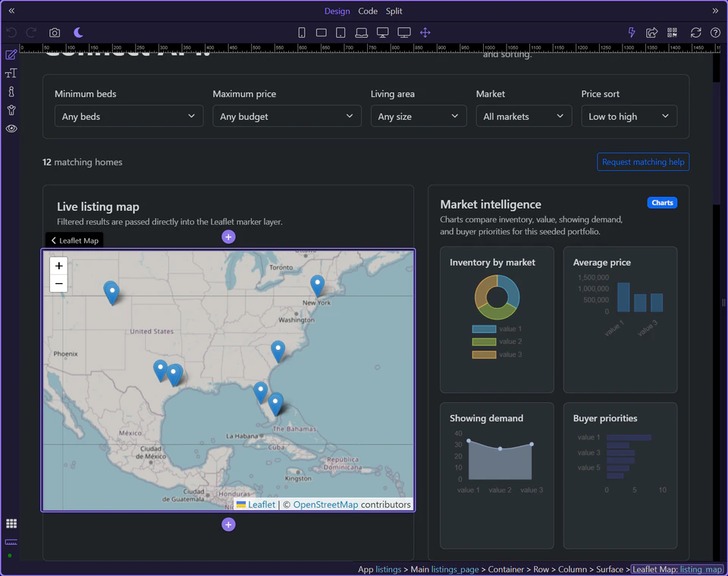Take a screenshot with the camera icon
The width and height of the screenshot is (728, 576).
pyautogui.click(x=53, y=33)
